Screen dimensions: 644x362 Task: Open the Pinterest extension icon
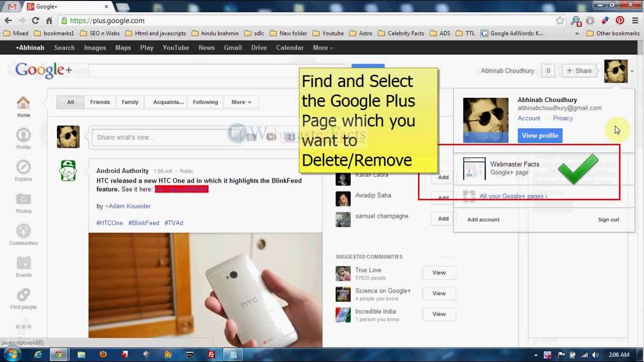click(x=620, y=21)
